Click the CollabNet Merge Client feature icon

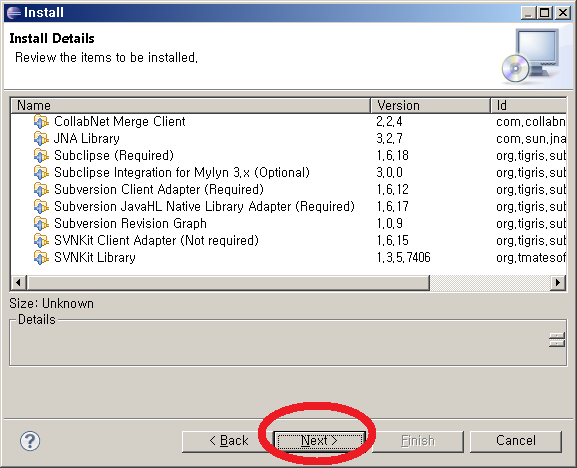[x=41, y=121]
